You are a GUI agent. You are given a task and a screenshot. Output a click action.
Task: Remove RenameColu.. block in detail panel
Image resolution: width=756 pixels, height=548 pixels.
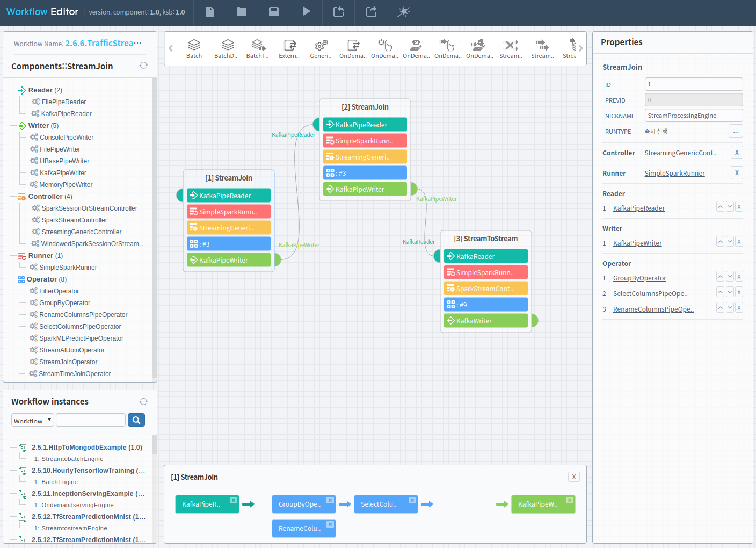pyautogui.click(x=330, y=524)
